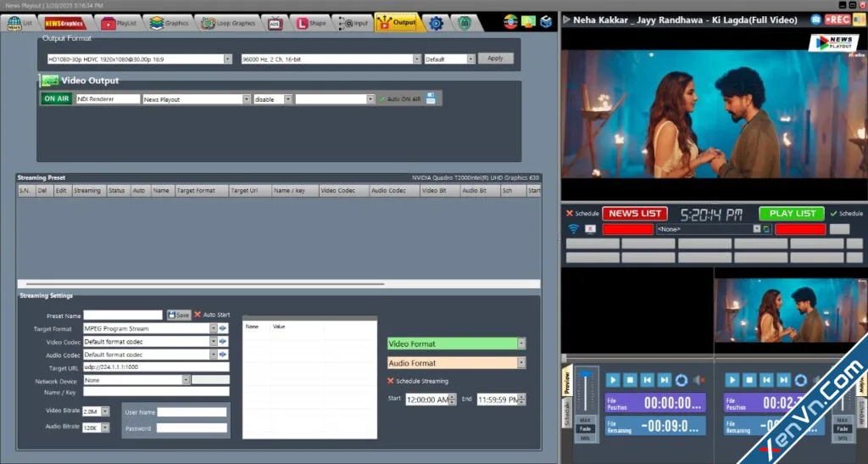The height and width of the screenshot is (464, 868).
Task: Click refresh icon beside the None dropdown
Action: tap(766, 229)
